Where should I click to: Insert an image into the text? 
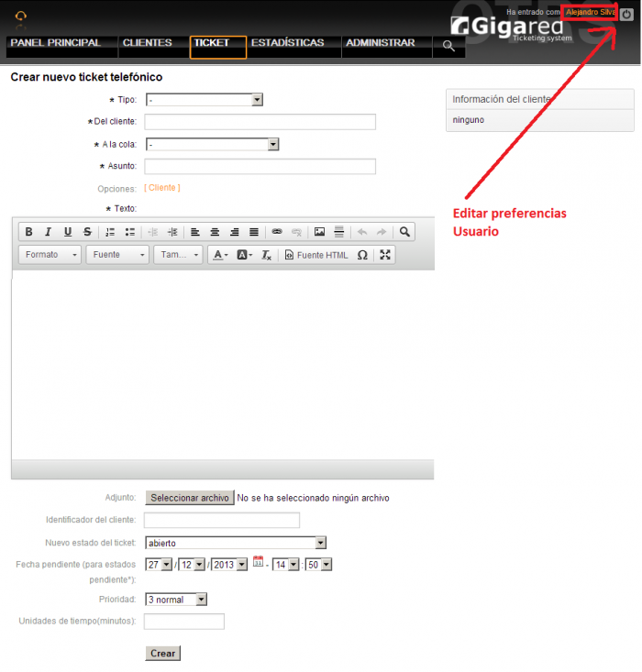[x=319, y=232]
